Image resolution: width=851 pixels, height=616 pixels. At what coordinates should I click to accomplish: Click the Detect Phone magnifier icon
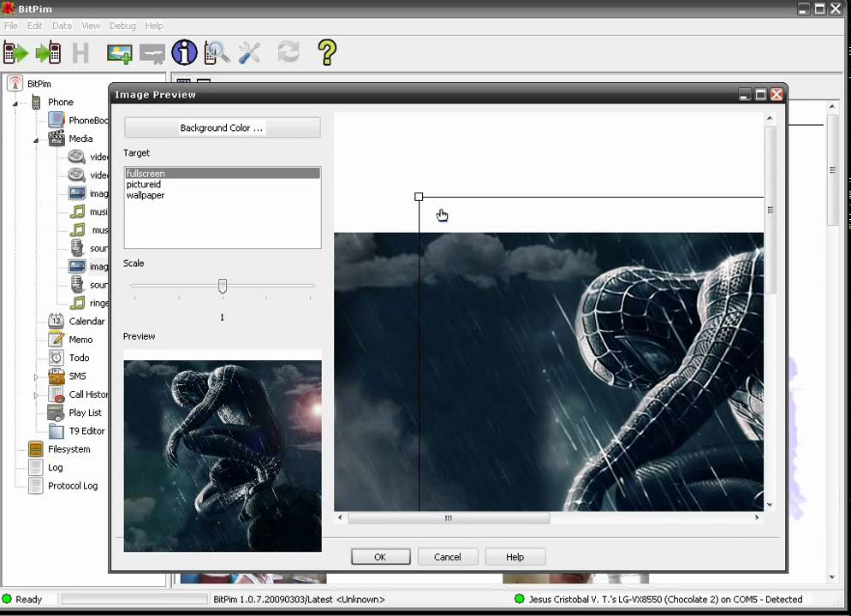[217, 52]
